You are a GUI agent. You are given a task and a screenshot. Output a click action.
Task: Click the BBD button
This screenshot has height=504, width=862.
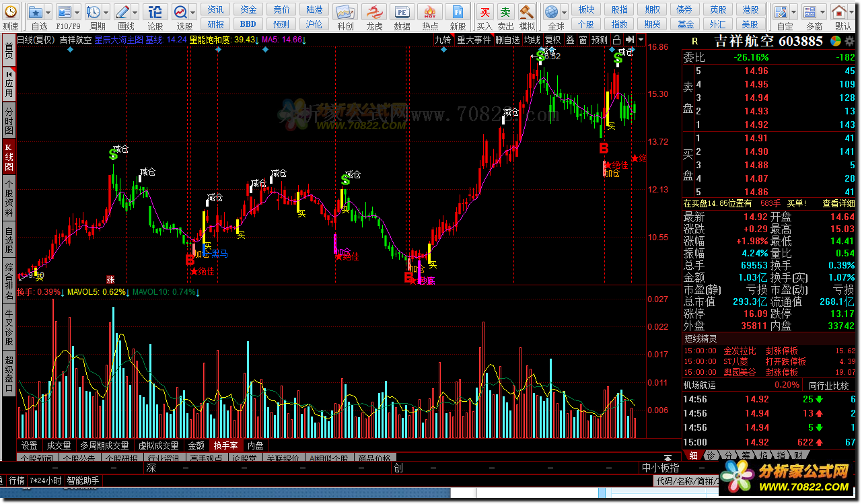248,24
